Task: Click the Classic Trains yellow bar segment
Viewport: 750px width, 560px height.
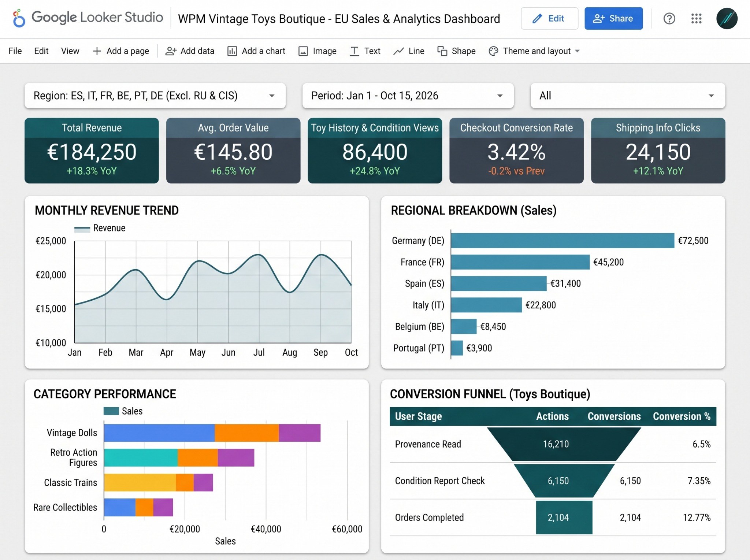Action: pyautogui.click(x=140, y=482)
